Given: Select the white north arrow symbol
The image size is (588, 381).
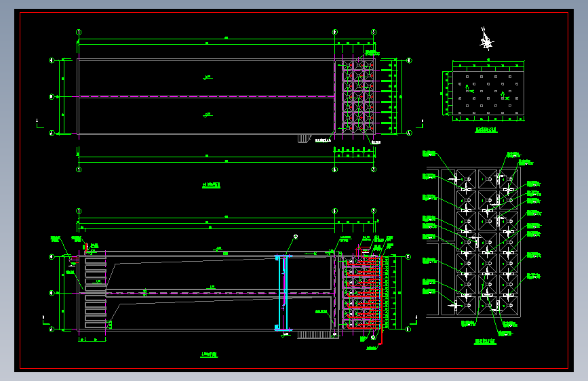Looking at the screenshot, I should click(x=486, y=39).
